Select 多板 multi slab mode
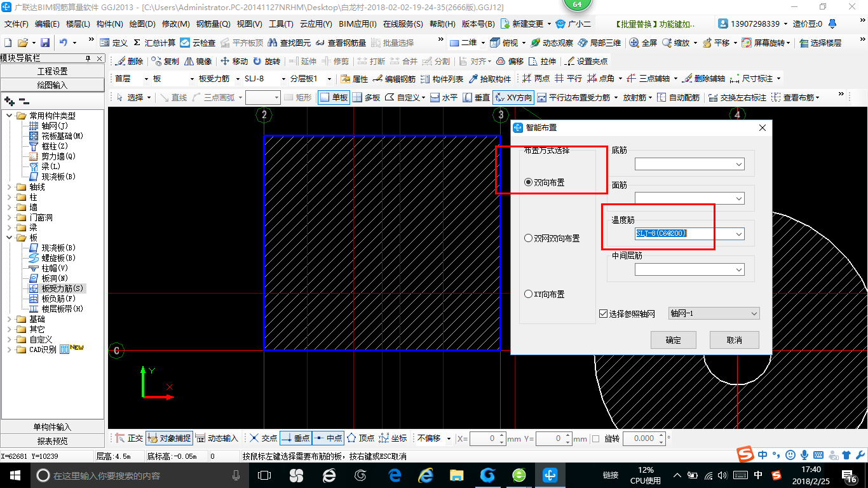Image resolution: width=868 pixels, height=488 pixels. tap(366, 97)
